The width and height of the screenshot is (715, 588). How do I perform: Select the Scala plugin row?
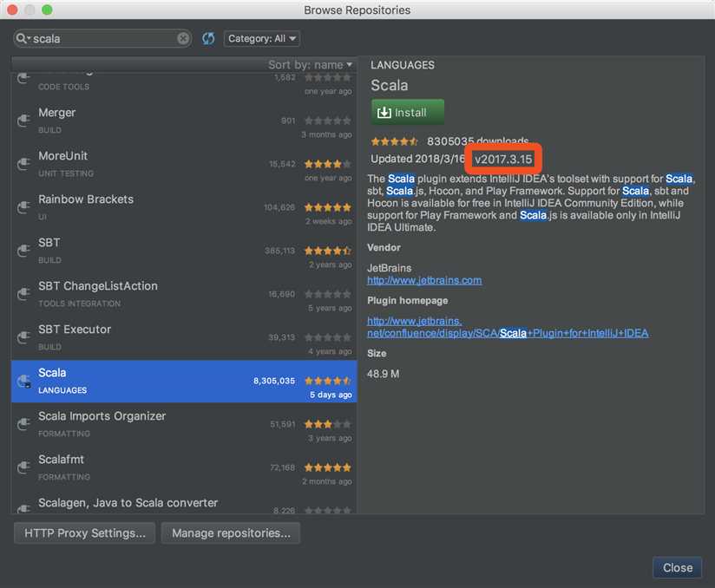pyautogui.click(x=184, y=381)
